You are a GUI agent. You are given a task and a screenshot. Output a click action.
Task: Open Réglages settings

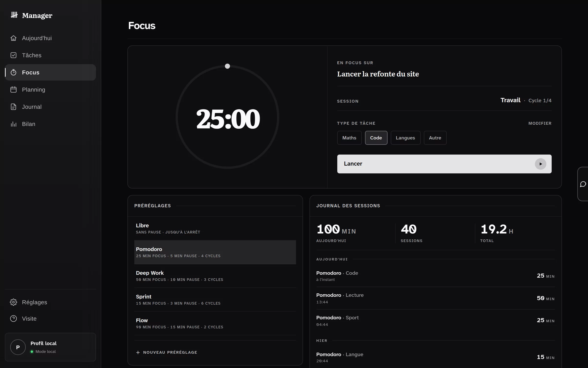point(50,302)
